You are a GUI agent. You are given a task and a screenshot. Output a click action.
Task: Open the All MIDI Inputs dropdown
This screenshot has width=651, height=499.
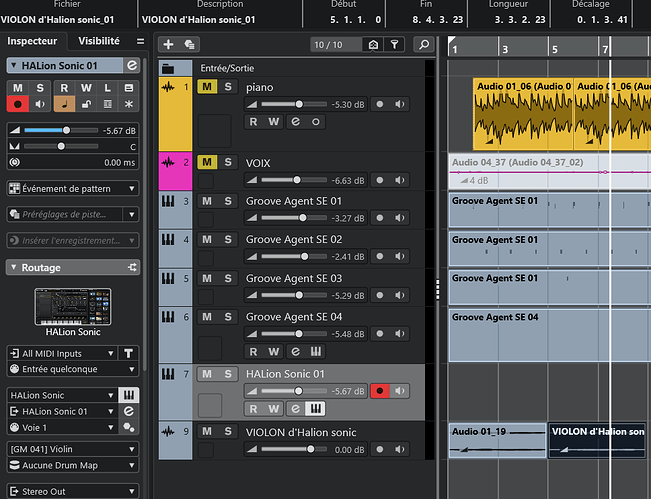pos(62,353)
